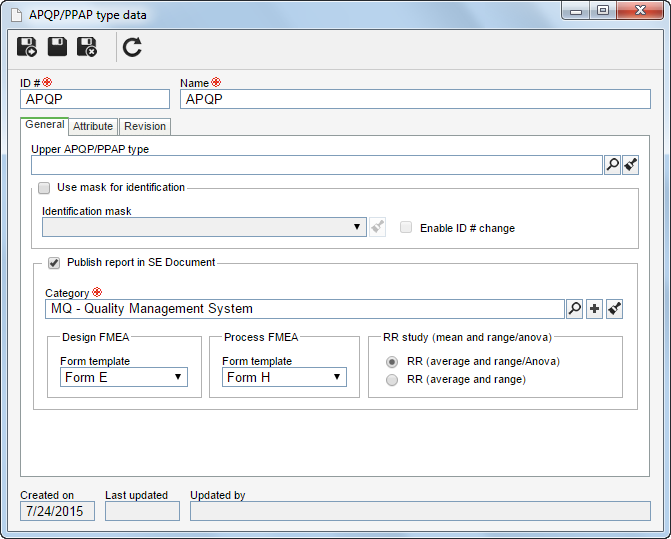Click the Name input field
This screenshot has height=539, width=671.
415,99
